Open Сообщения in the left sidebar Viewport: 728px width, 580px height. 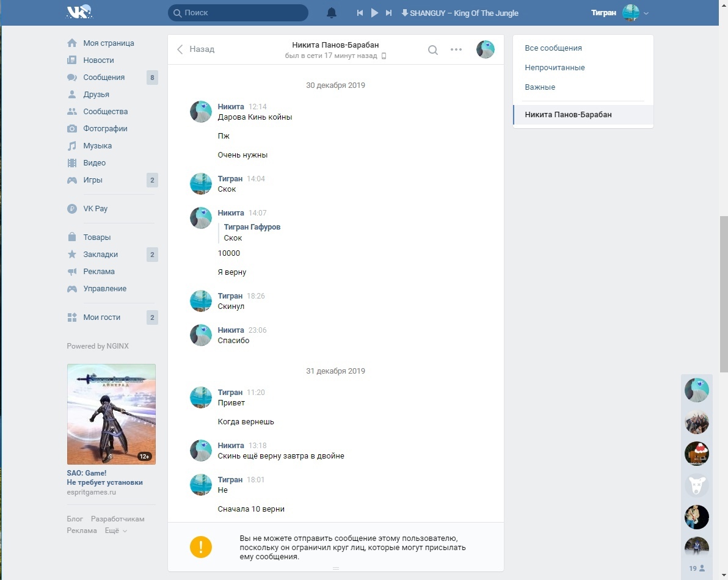coord(104,78)
